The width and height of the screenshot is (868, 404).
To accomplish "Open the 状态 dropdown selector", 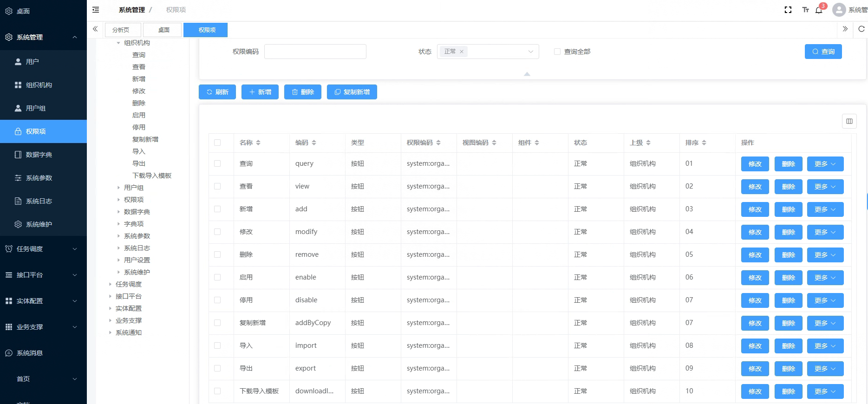I will pos(488,52).
